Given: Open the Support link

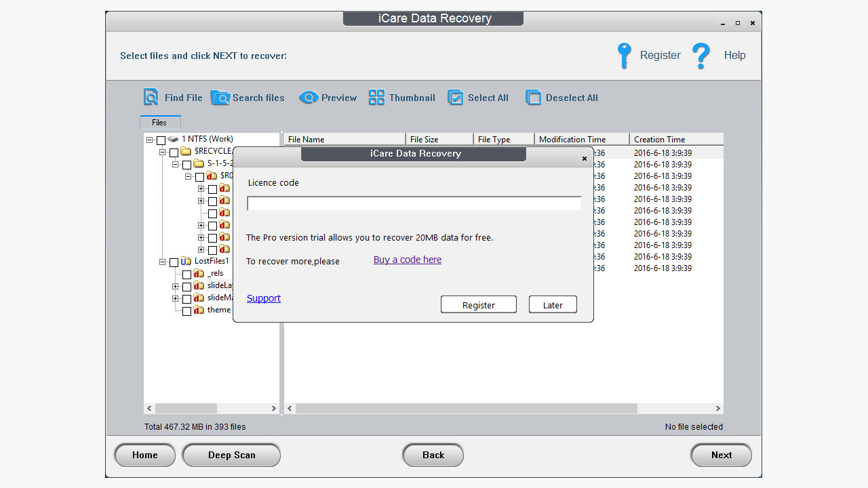Looking at the screenshot, I should 264,298.
